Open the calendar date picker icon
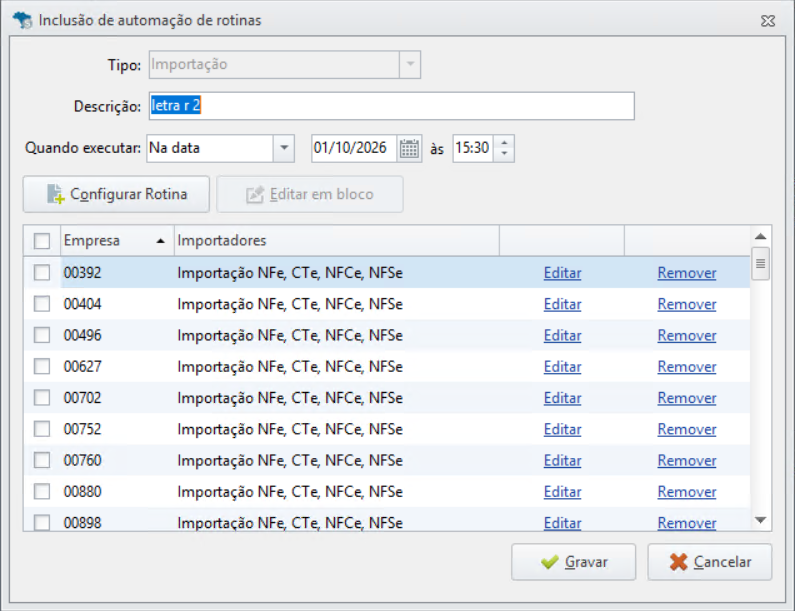Image resolution: width=795 pixels, height=611 pixels. coord(409,149)
